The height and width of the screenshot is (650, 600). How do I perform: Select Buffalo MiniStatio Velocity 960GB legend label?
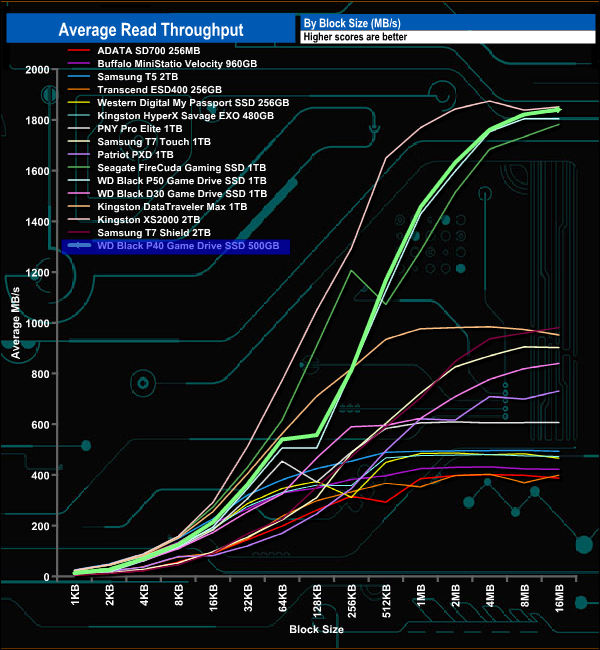click(x=177, y=63)
